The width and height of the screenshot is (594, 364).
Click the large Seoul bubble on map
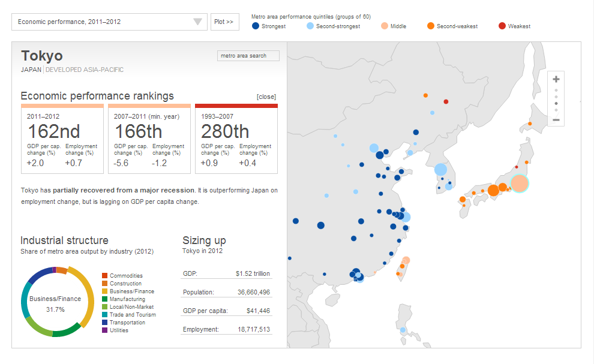(441, 170)
